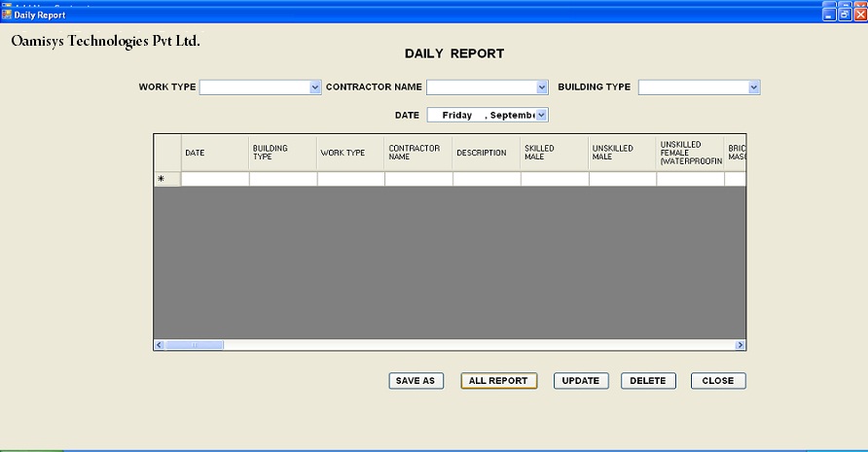The height and width of the screenshot is (452, 868).
Task: Open the WORK TYPE dropdown
Action: [x=315, y=87]
